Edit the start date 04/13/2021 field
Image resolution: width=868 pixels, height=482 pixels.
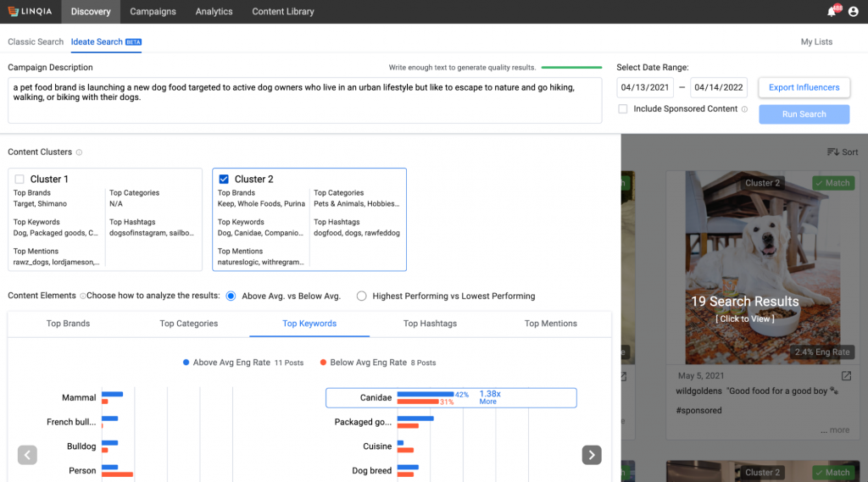pyautogui.click(x=645, y=87)
